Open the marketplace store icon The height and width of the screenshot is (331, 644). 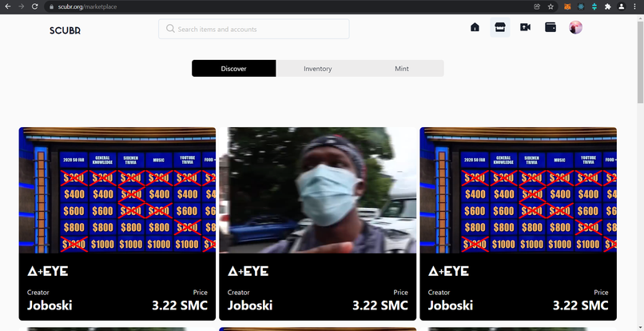(x=500, y=27)
